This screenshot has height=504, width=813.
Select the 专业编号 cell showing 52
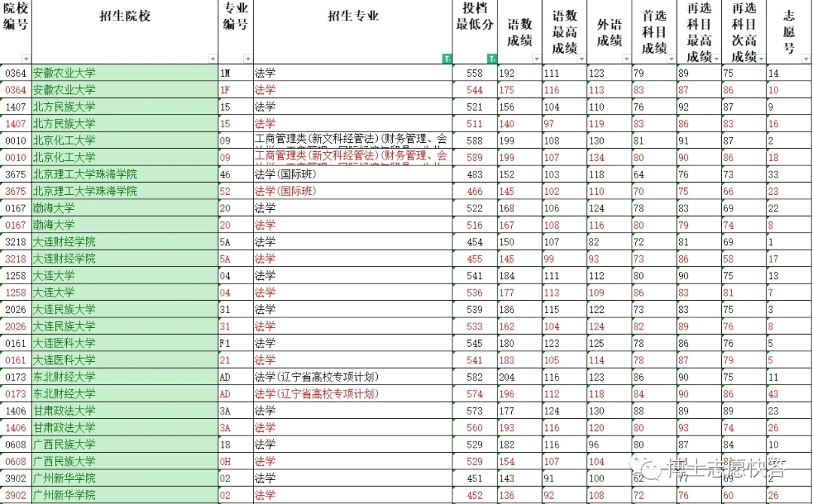point(236,191)
